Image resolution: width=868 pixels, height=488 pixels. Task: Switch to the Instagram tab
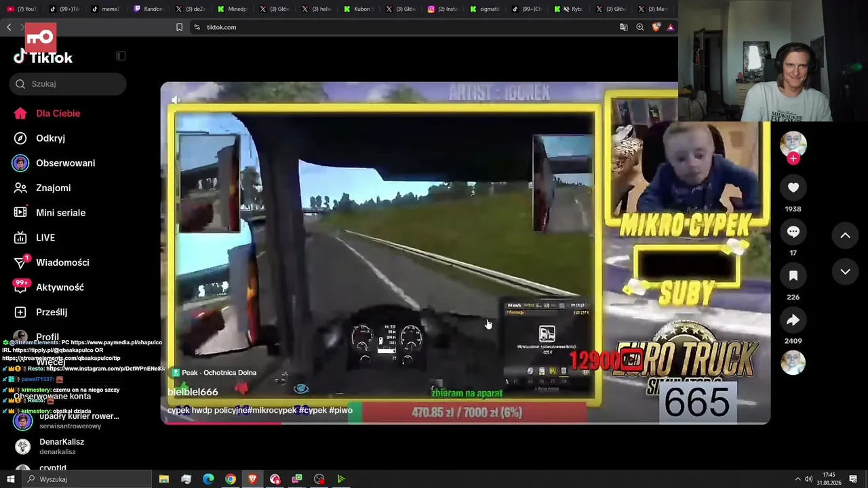(x=443, y=9)
